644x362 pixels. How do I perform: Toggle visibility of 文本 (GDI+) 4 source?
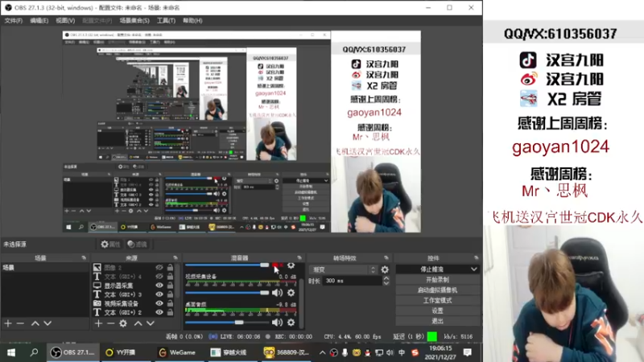click(x=159, y=276)
